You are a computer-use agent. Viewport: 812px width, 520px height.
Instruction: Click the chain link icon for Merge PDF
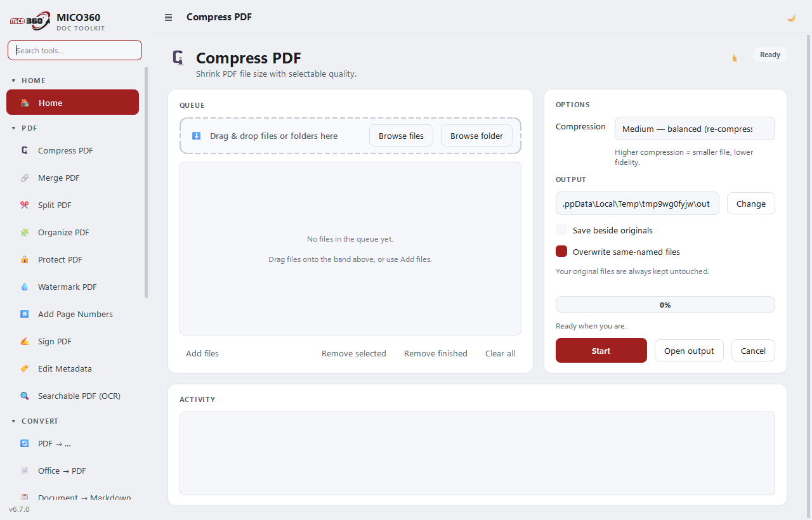pos(25,178)
